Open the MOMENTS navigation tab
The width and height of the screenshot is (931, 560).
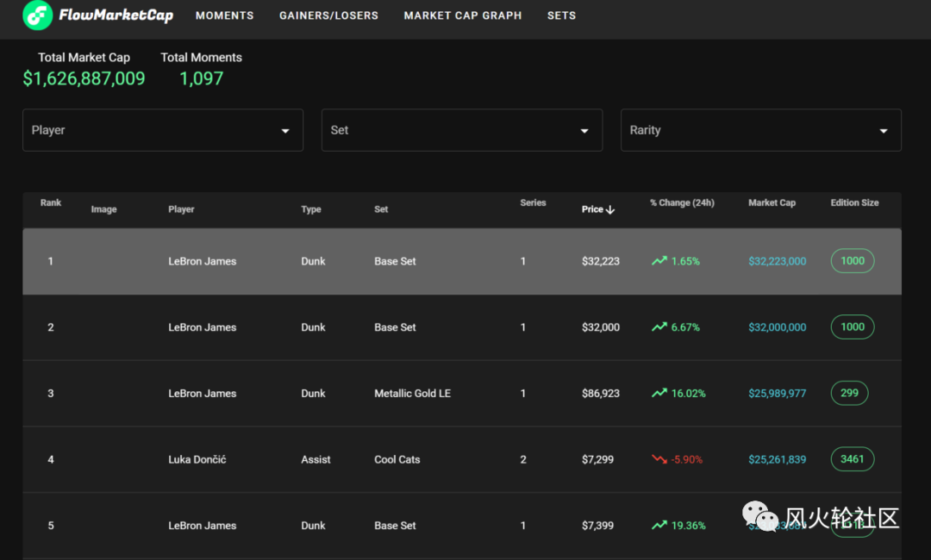(224, 16)
